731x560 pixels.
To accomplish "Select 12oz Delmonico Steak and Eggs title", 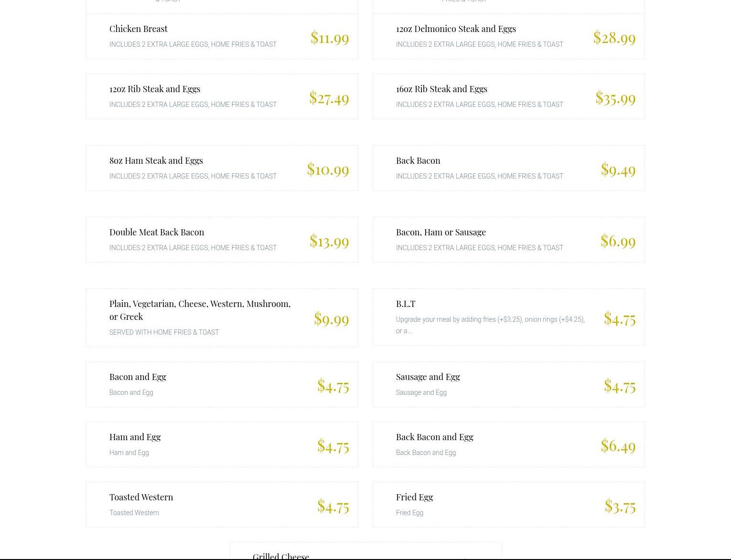I will pos(455,29).
